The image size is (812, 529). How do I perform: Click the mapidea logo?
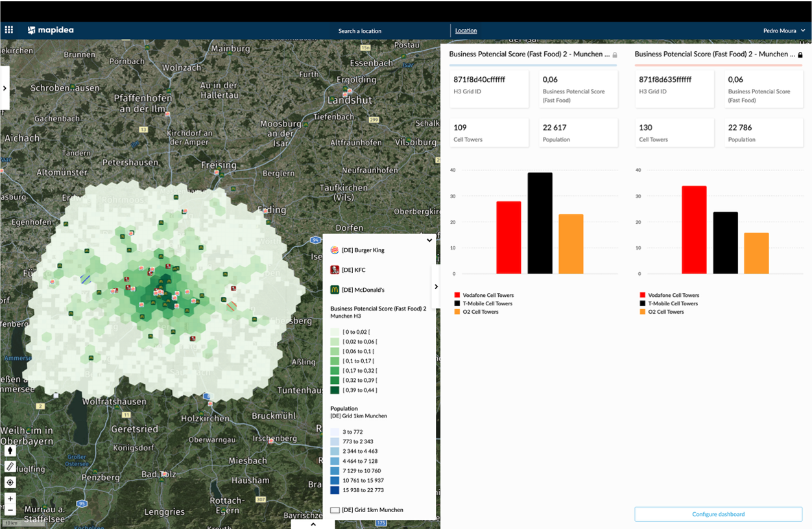pyautogui.click(x=50, y=30)
